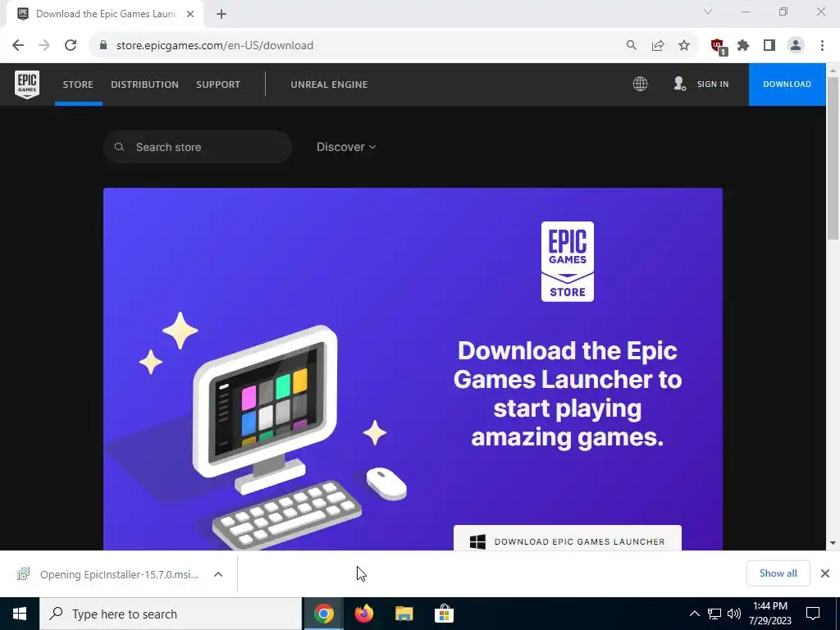
Task: Show hidden system tray icons
Action: tap(694, 614)
